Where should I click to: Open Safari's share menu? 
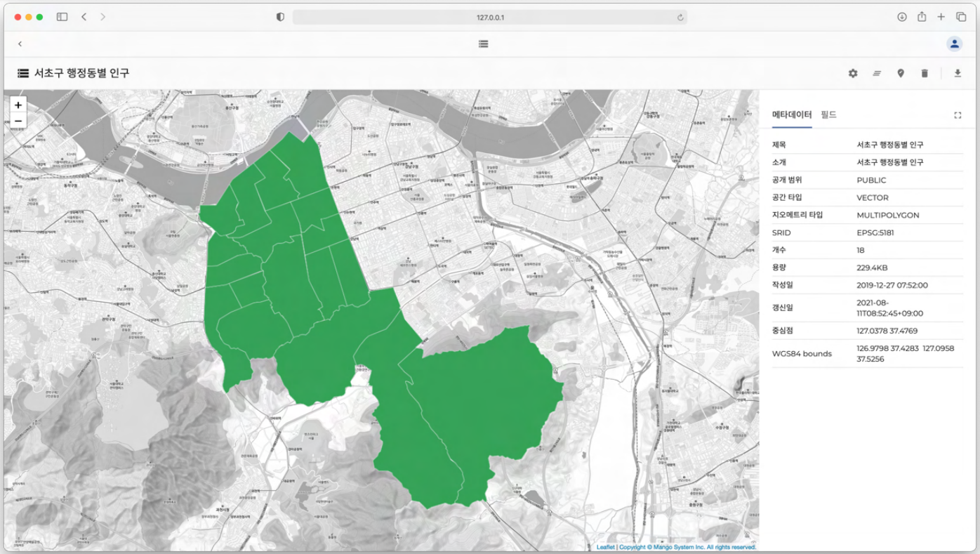click(922, 17)
